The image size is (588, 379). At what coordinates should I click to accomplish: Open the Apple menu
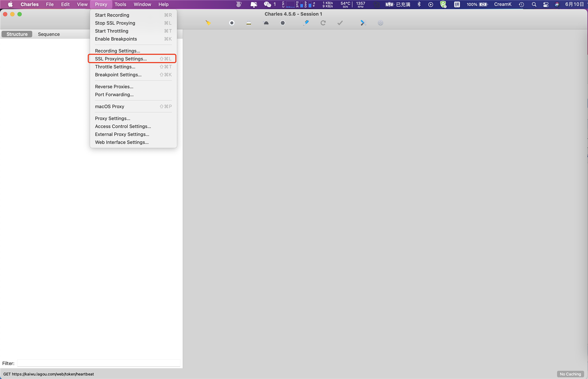[x=10, y=4]
